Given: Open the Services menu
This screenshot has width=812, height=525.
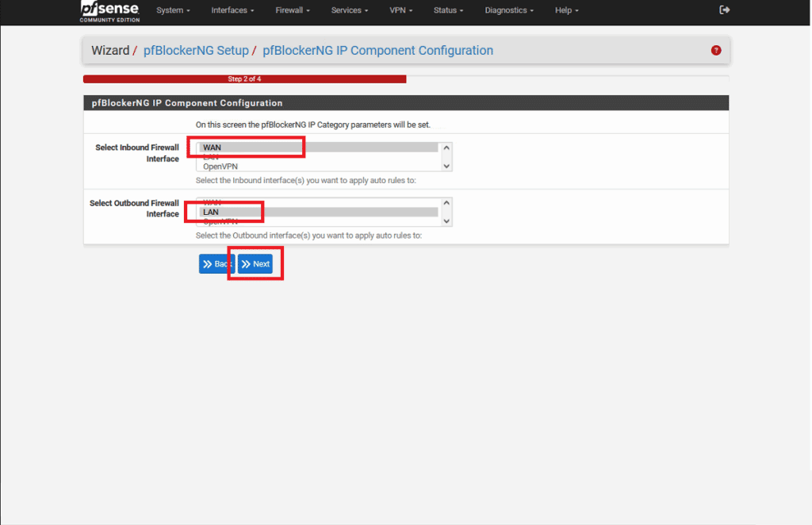Looking at the screenshot, I should pos(350,10).
